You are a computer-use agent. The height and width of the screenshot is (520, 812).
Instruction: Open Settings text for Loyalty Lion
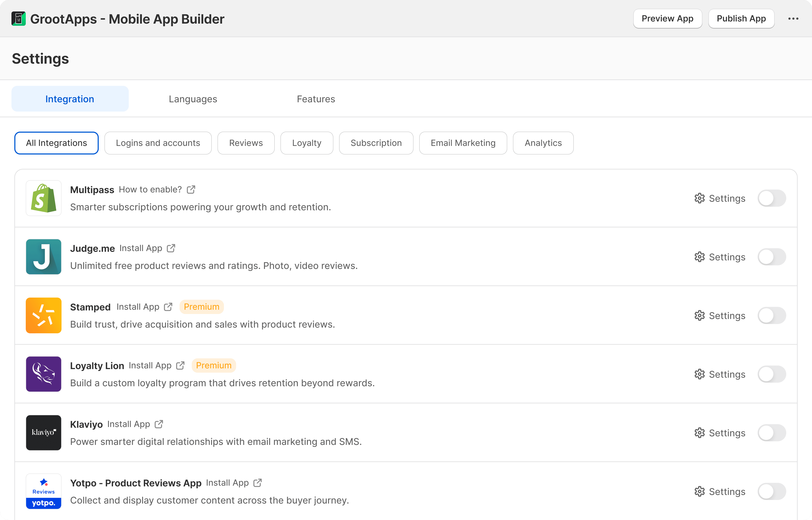[x=727, y=374]
